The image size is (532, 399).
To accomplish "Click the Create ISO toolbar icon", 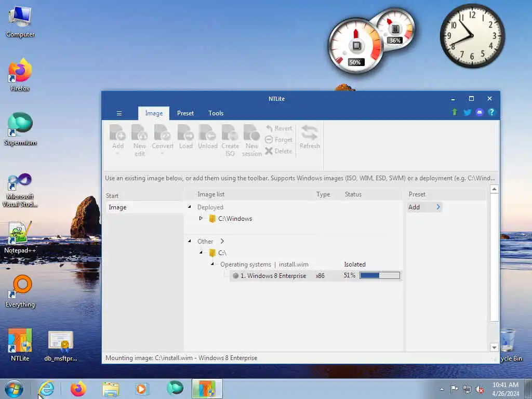I will pyautogui.click(x=230, y=140).
